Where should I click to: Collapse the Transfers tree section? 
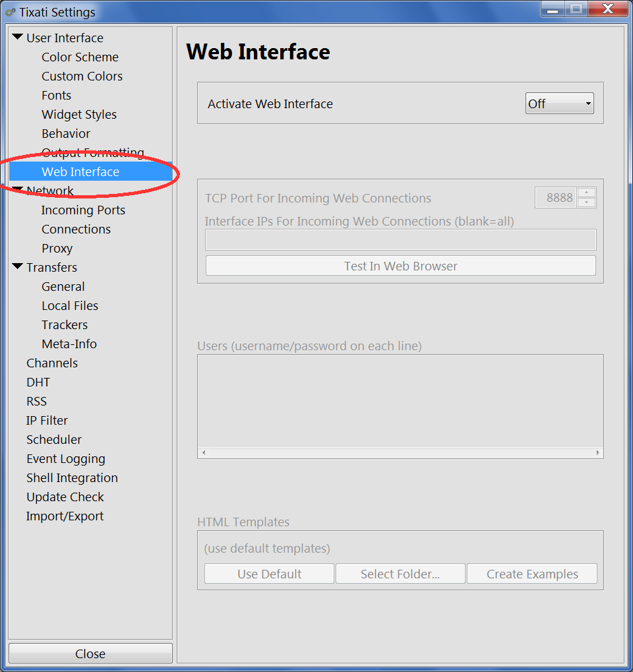[18, 266]
